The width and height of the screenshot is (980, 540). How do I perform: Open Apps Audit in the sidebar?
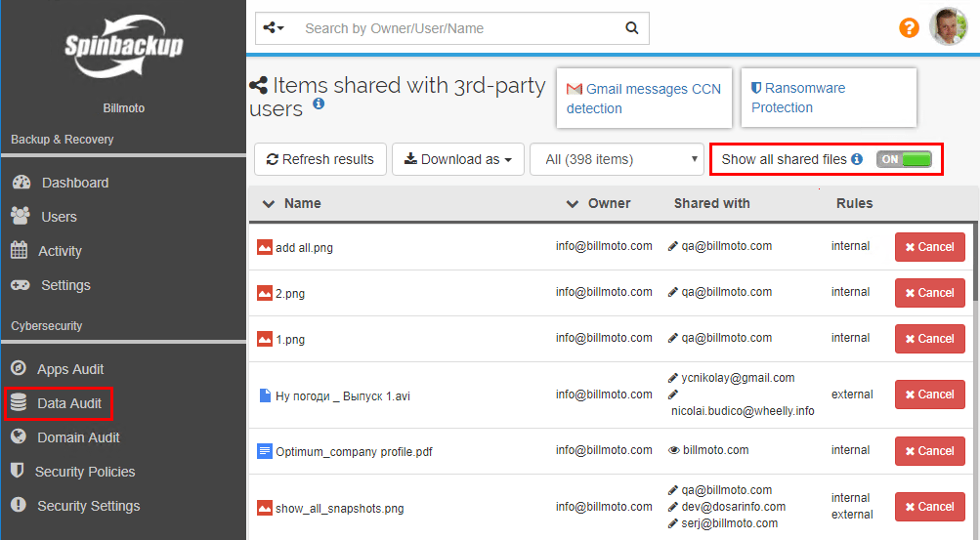pos(70,369)
